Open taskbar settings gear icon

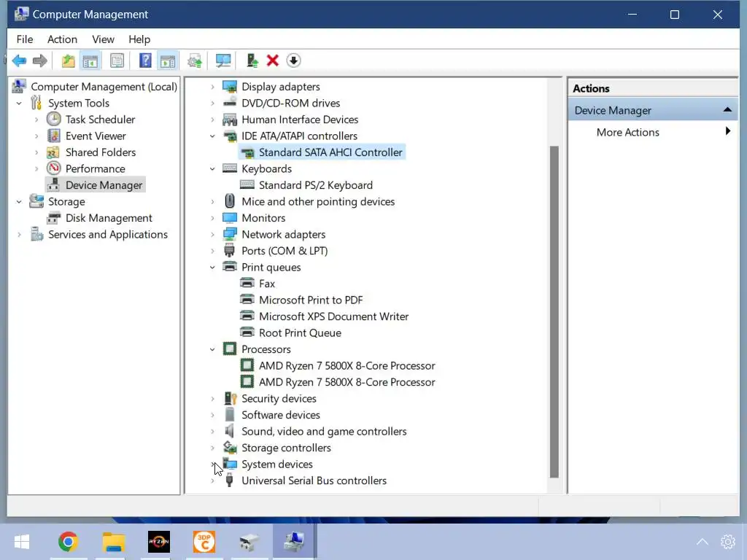(x=727, y=542)
